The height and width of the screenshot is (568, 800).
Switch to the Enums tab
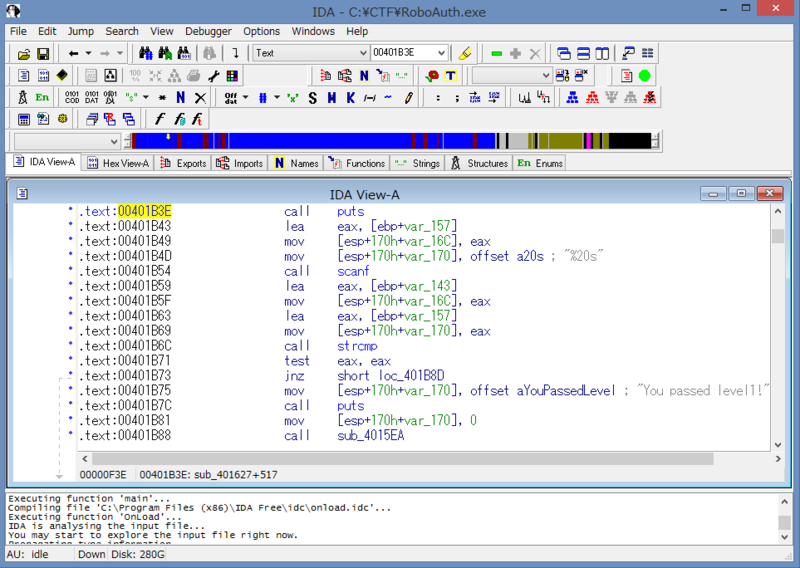pyautogui.click(x=539, y=163)
